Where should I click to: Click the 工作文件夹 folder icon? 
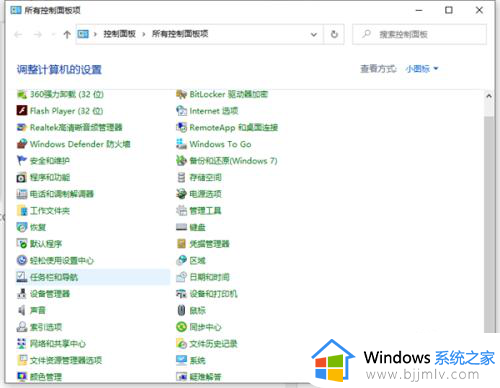pyautogui.click(x=22, y=210)
